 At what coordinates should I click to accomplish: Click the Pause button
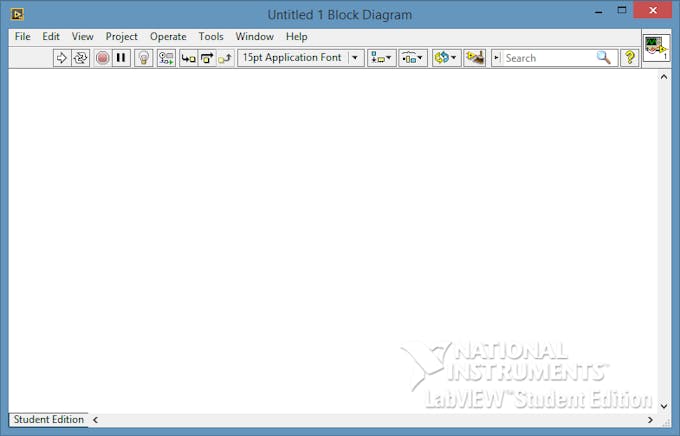(x=121, y=58)
